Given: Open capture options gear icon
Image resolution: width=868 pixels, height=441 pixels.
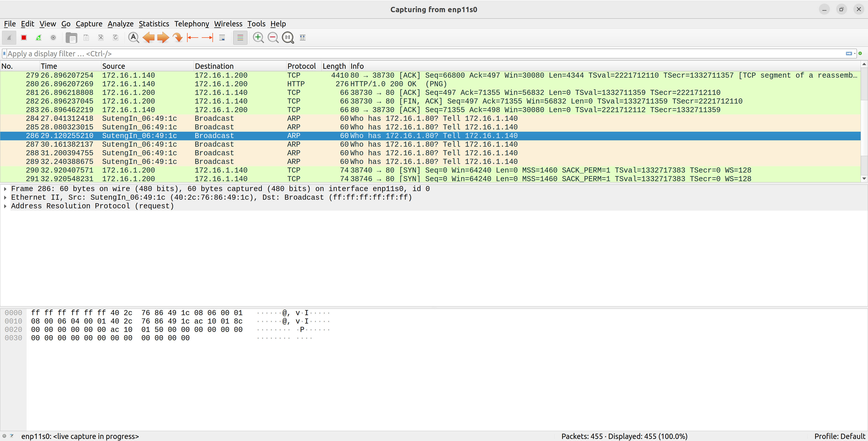Looking at the screenshot, I should [53, 37].
